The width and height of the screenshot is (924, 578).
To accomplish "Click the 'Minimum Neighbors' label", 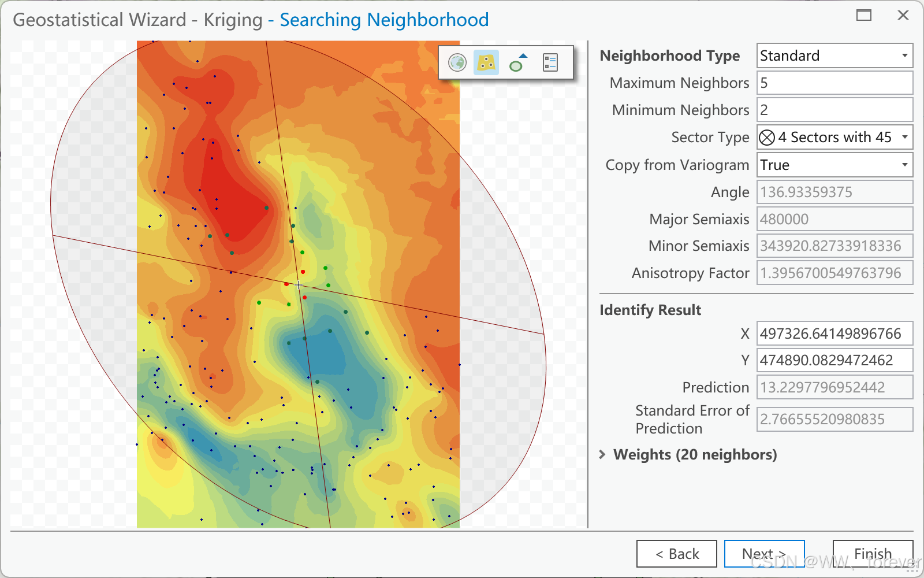I will point(680,110).
